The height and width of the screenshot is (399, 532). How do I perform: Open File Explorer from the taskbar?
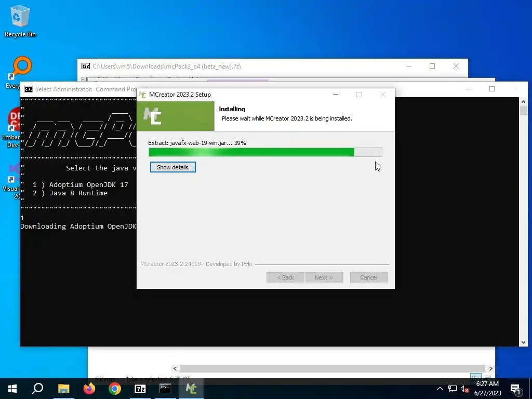point(63,389)
